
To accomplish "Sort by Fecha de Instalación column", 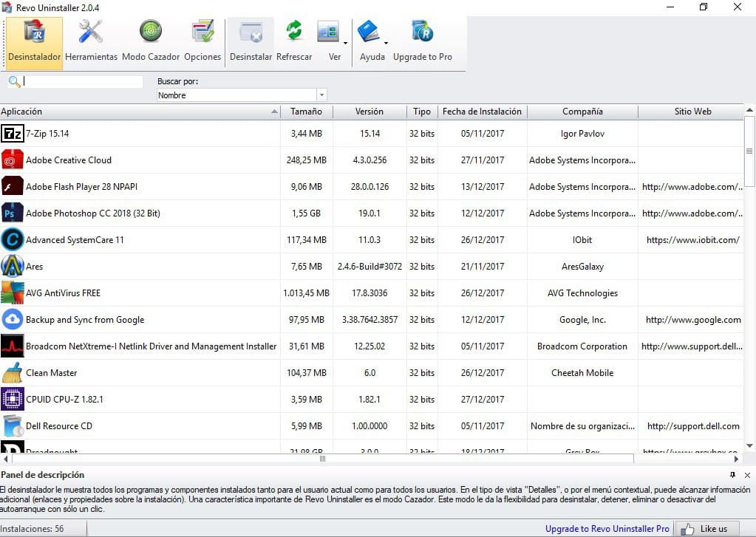I will click(482, 112).
